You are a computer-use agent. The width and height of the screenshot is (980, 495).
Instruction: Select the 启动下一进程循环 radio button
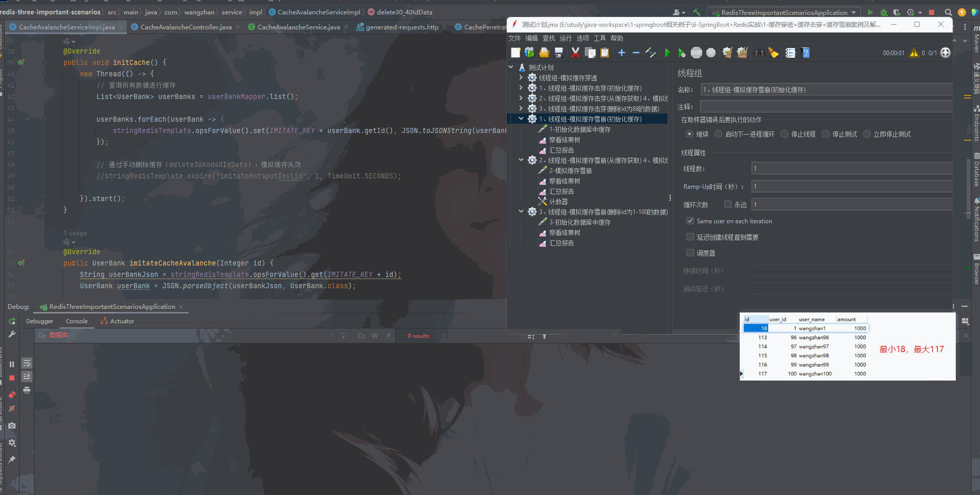pyautogui.click(x=718, y=134)
